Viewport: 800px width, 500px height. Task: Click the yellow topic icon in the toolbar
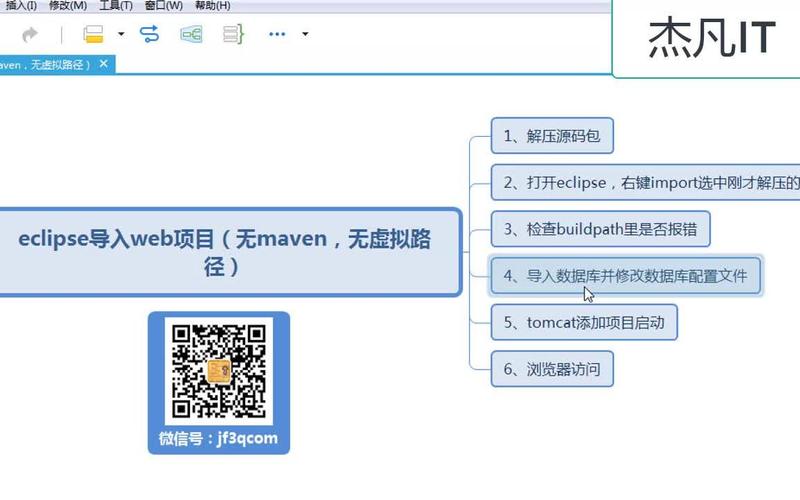click(93, 34)
